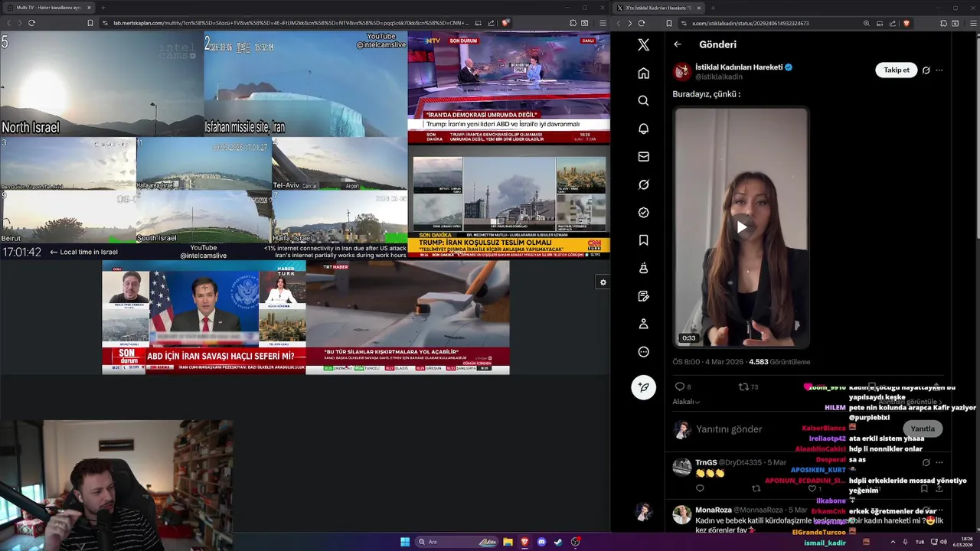Screen dimensions: 980x551
Task: Open the 18:26 taskbar clock
Action: click(963, 542)
